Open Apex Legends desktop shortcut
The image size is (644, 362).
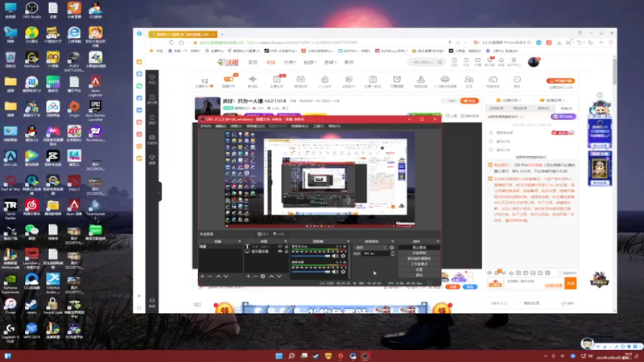tap(95, 86)
